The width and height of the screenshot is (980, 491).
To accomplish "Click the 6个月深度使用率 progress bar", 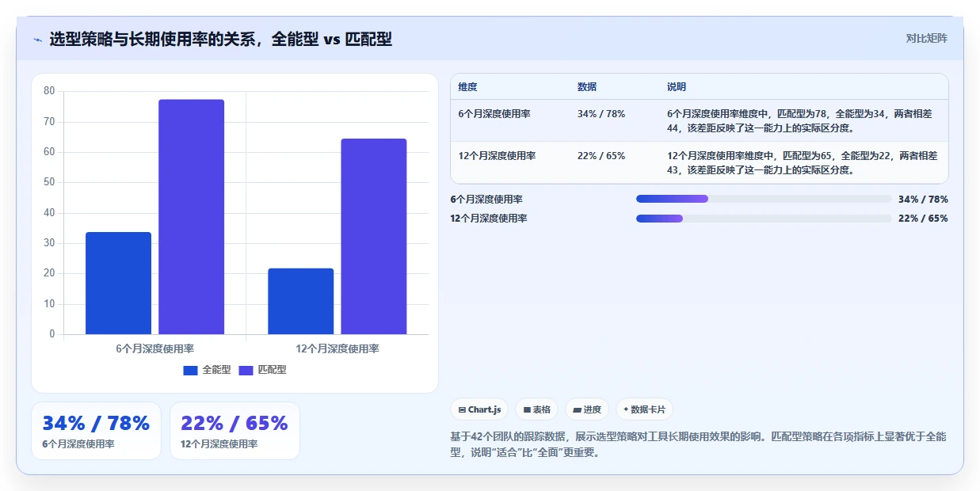I will point(764,200).
